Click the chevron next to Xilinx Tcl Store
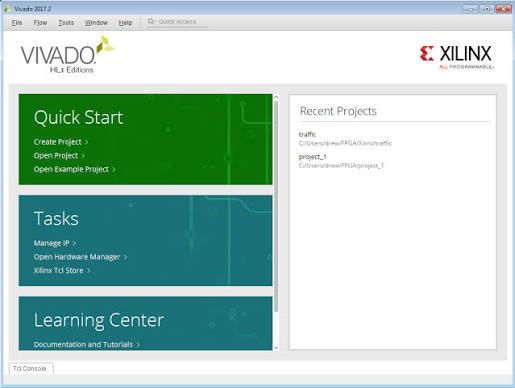Screen dimensions: 515x388 pos(88,271)
